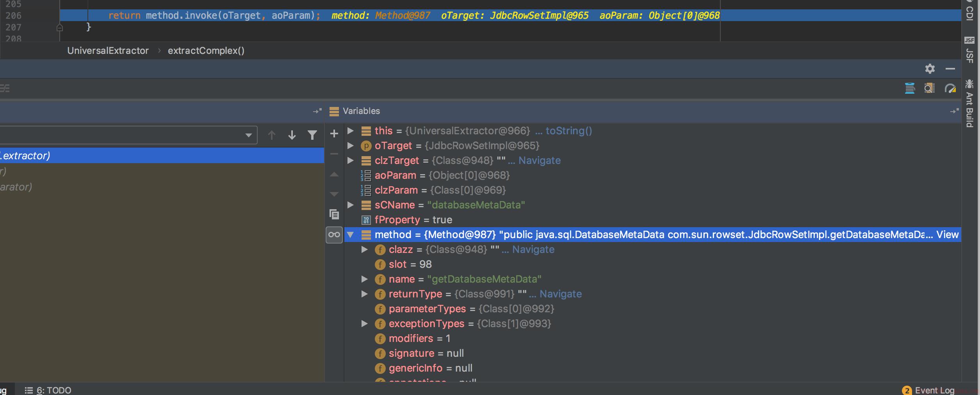The width and height of the screenshot is (980, 395).
Task: Toggle show watches in variables glasses icon
Action: click(334, 235)
